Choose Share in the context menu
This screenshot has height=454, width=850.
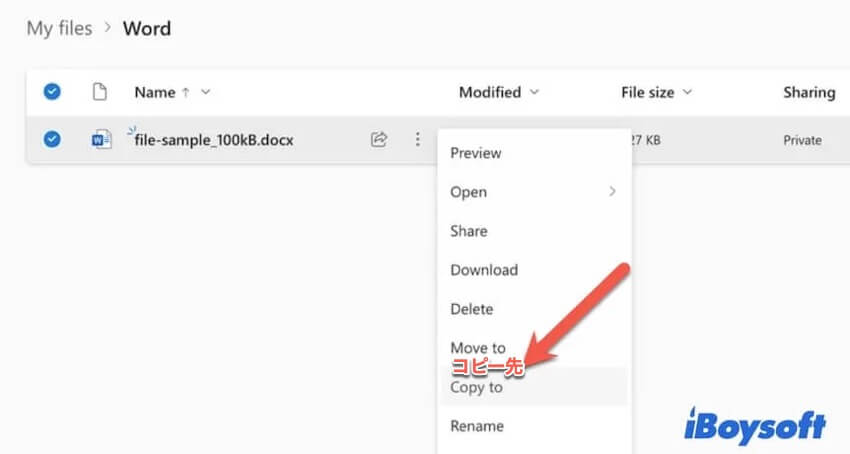[469, 231]
